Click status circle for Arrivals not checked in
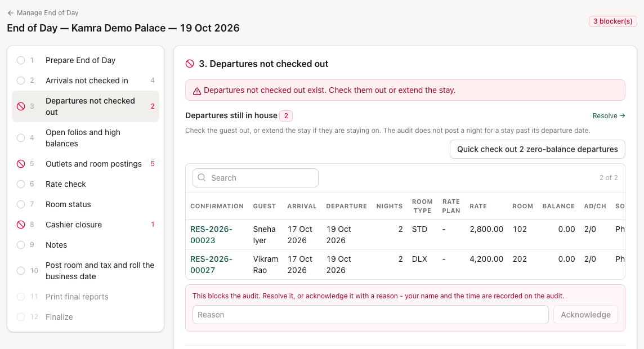The height and width of the screenshot is (349, 644). click(x=21, y=80)
